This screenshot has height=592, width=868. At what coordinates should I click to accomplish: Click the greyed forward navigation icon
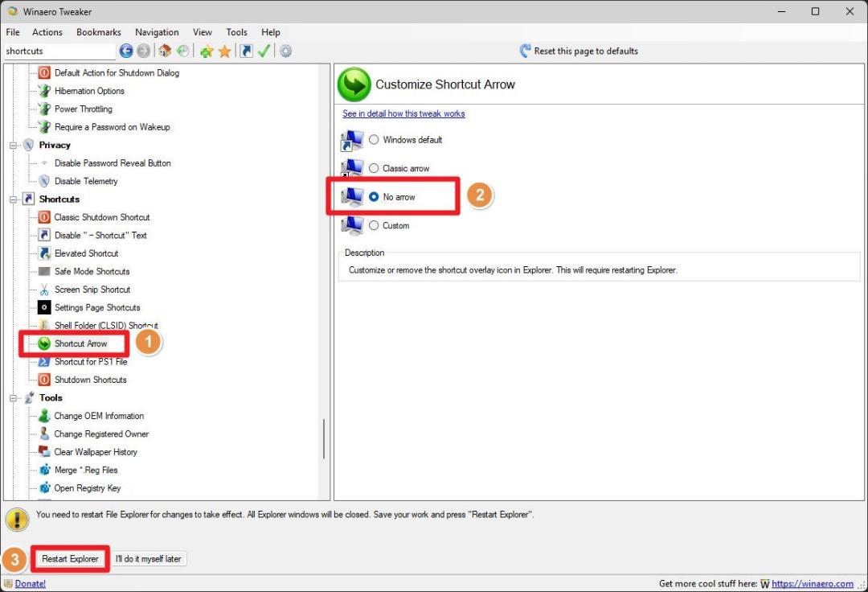143,51
